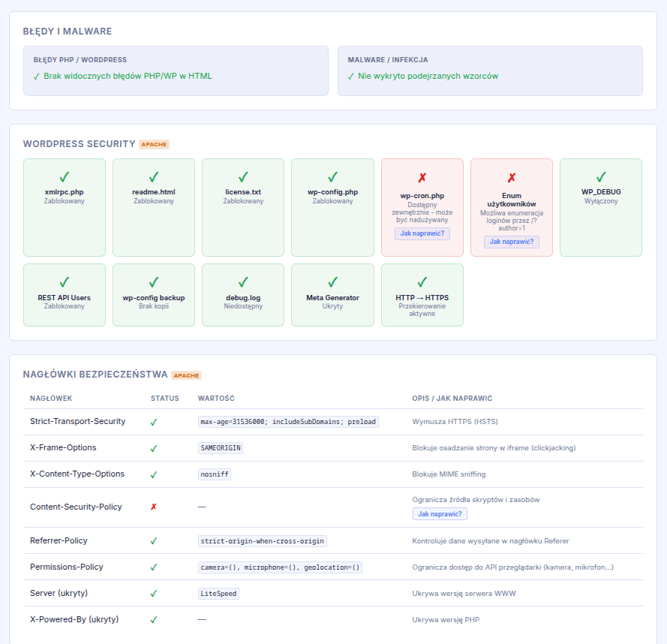The image size is (667, 644).
Task: Click the MALWARE / INFEKCJA panel title
Action: (x=388, y=60)
